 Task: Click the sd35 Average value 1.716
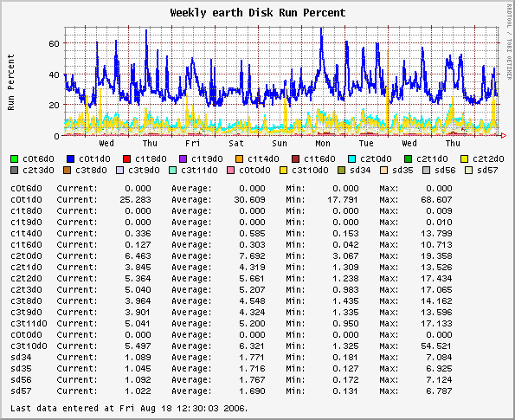(x=252, y=369)
